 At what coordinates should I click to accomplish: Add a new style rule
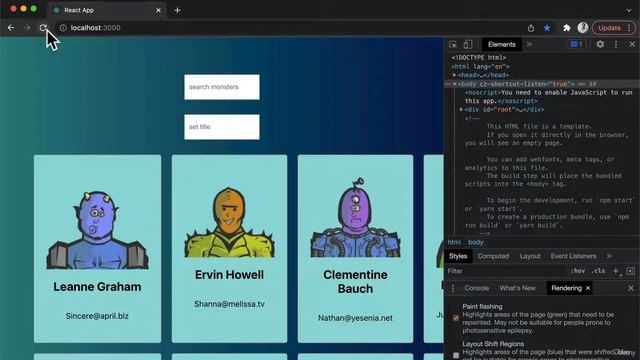coord(616,271)
